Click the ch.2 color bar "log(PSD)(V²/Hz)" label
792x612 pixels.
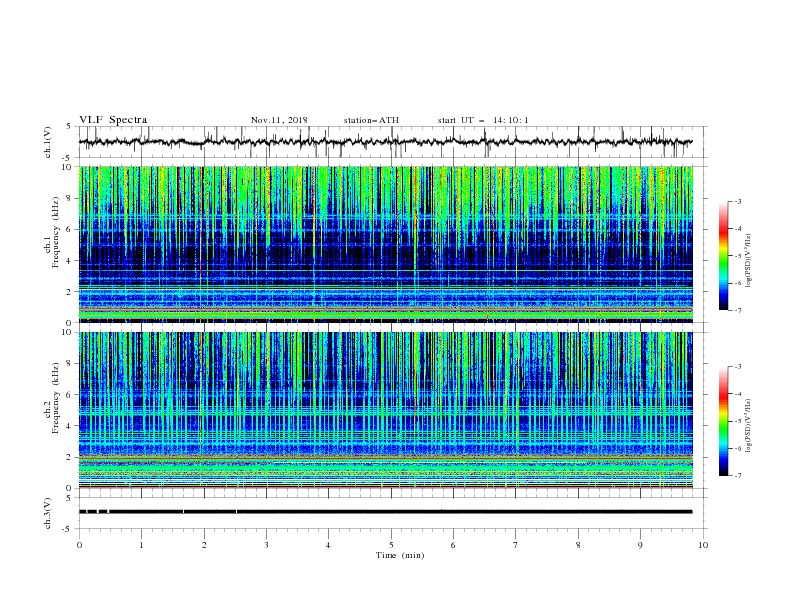coord(748,426)
